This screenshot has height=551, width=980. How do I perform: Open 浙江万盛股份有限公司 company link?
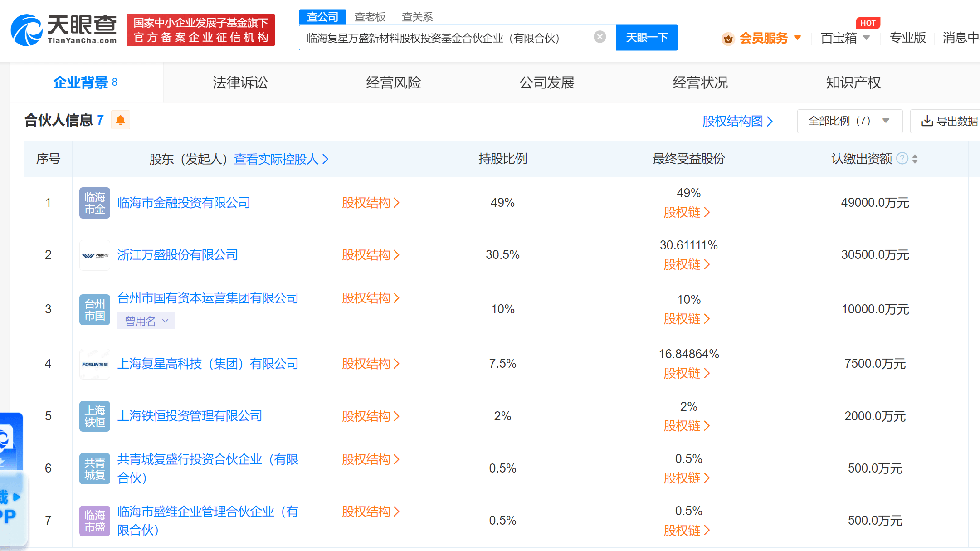(x=178, y=255)
